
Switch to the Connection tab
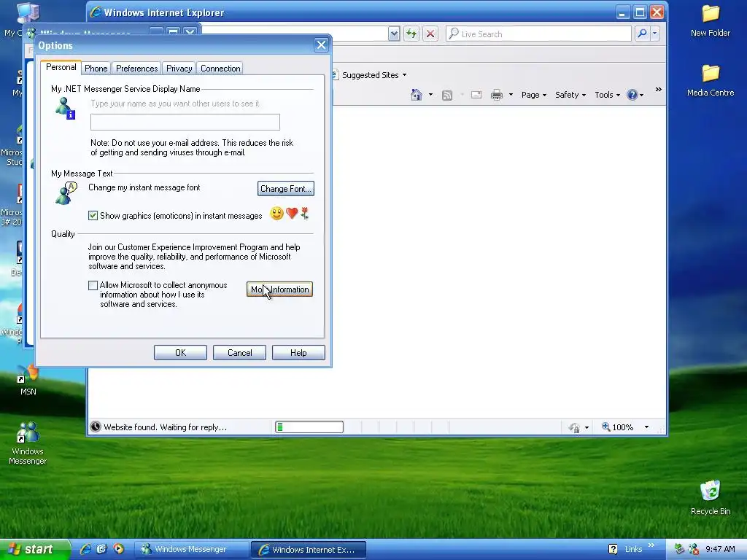click(220, 68)
